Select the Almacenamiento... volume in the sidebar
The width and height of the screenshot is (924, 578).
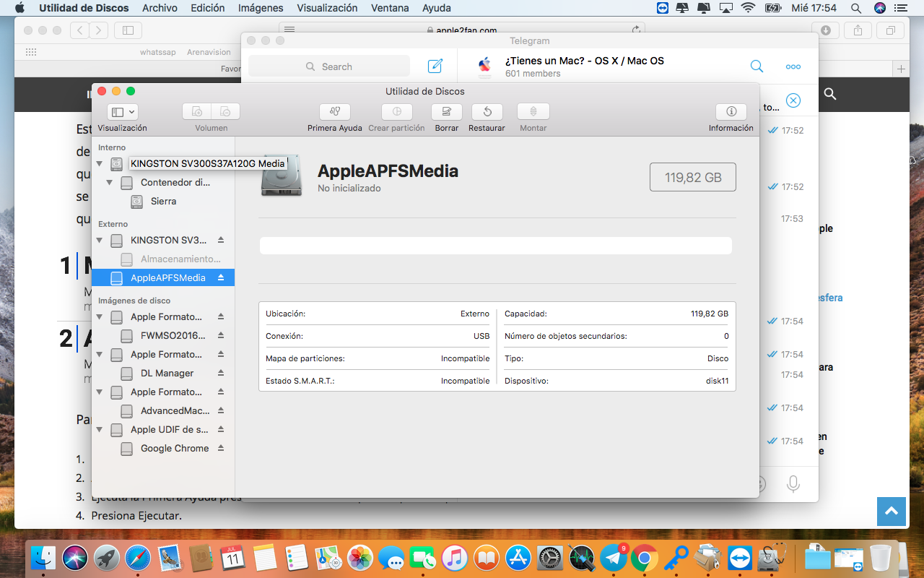(x=163, y=259)
